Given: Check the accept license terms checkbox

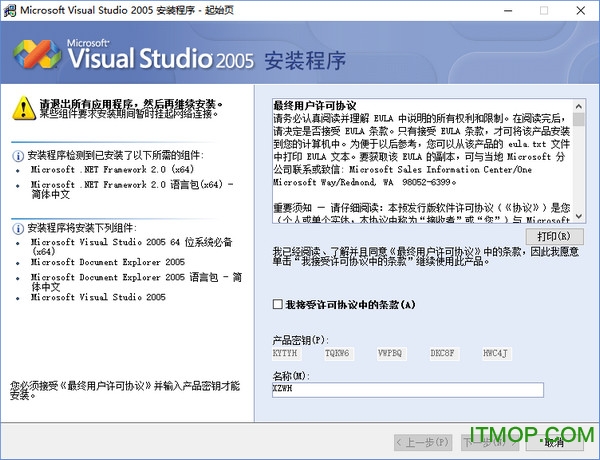Looking at the screenshot, I should pos(277,304).
